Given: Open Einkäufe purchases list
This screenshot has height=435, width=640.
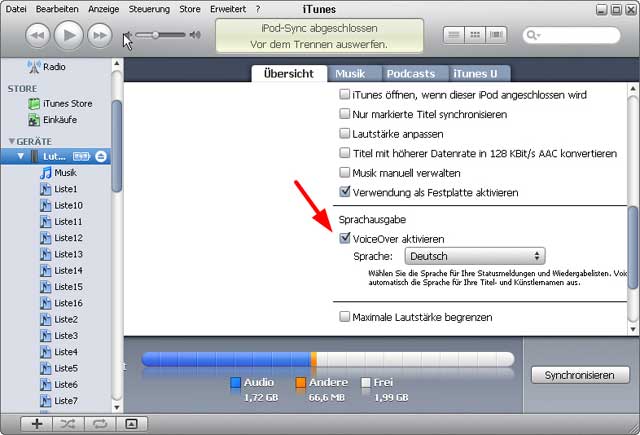Looking at the screenshot, I should (x=52, y=120).
